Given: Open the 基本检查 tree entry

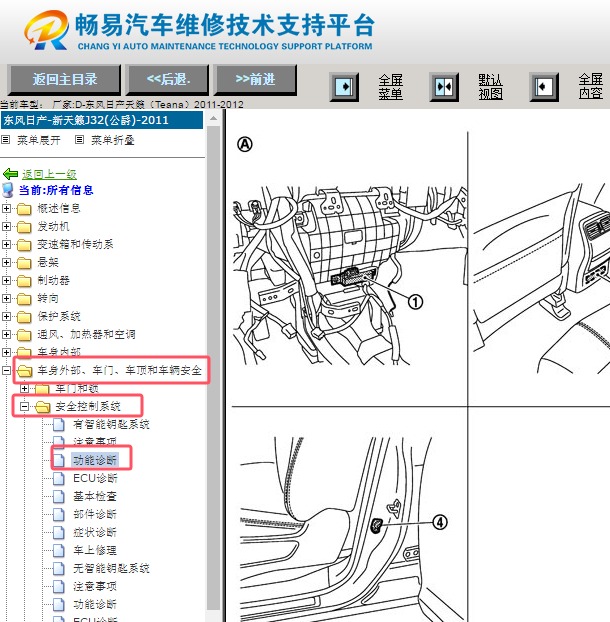Looking at the screenshot, I should [x=95, y=496].
